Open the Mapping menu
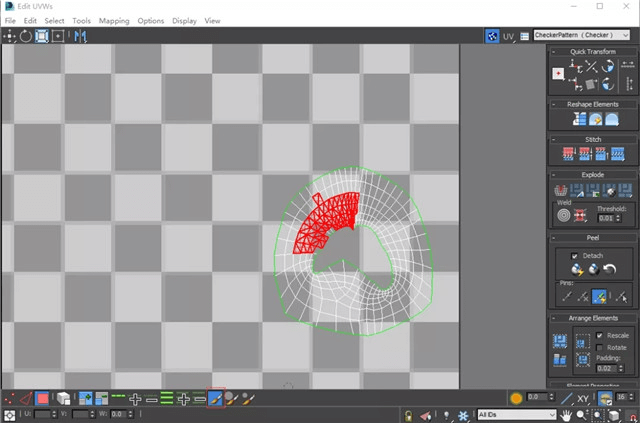The width and height of the screenshot is (640, 423). pyautogui.click(x=114, y=21)
